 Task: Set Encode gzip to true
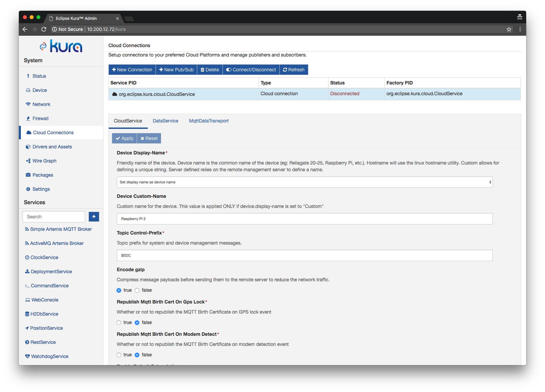[119, 290]
